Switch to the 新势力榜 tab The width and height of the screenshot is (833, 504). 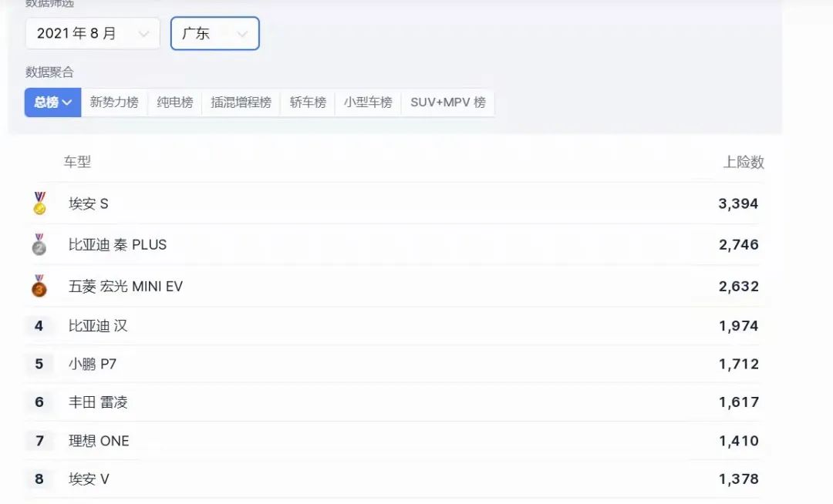(x=114, y=102)
